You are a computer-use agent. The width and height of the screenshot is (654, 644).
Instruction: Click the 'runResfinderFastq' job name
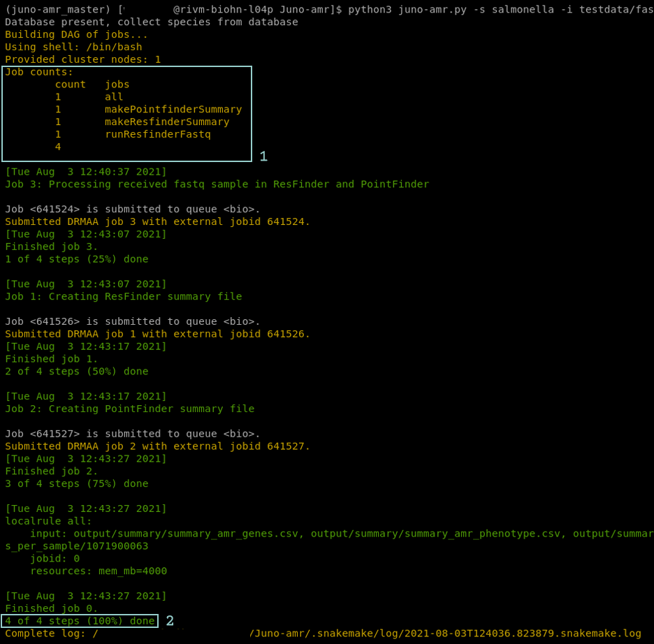[158, 135]
